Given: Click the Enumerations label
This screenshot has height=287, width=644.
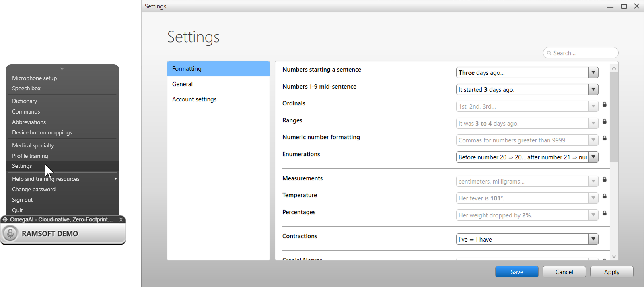Looking at the screenshot, I should coord(301,154).
